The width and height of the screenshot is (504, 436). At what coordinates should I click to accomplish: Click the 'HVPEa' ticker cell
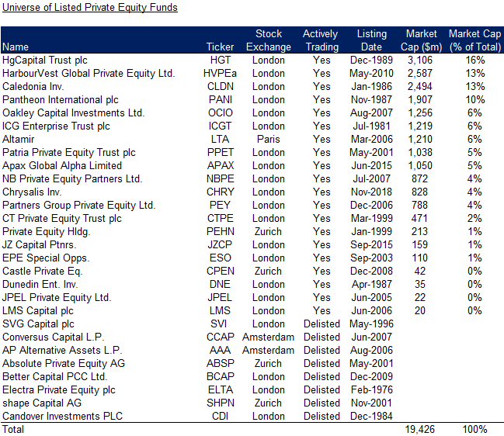pos(221,74)
